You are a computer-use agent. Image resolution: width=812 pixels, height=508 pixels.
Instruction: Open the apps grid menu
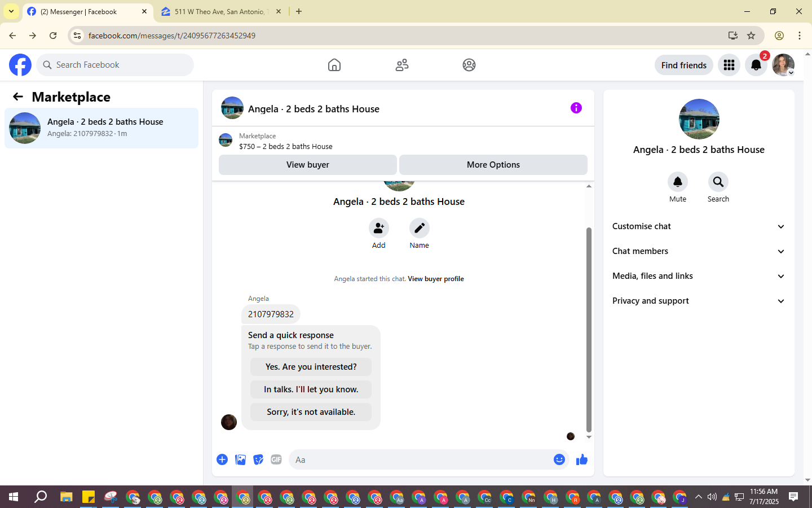click(729, 65)
